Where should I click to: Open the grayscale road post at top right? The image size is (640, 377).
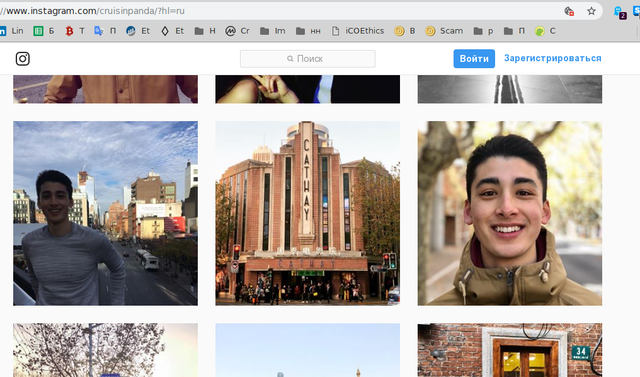(x=509, y=89)
